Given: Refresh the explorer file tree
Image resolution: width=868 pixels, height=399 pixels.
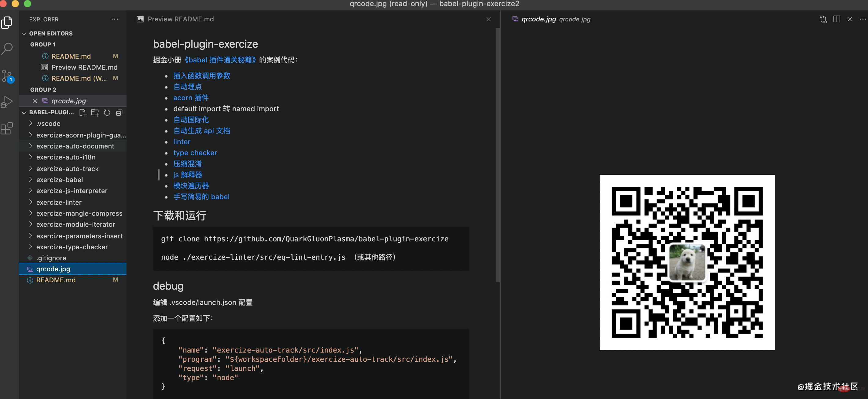Looking at the screenshot, I should [107, 112].
